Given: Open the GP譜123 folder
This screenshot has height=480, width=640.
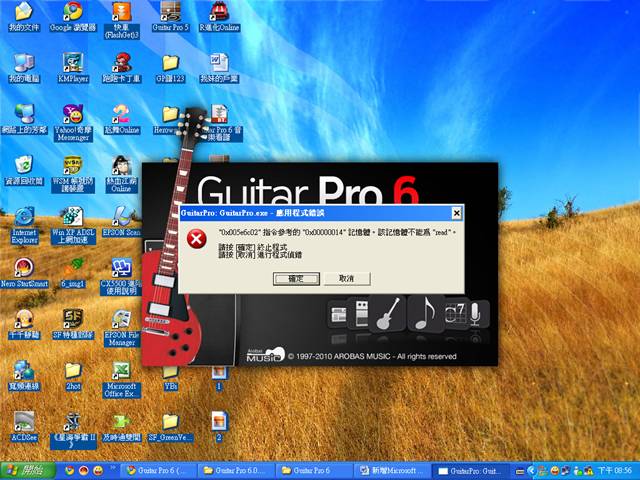Looking at the screenshot, I should click(x=171, y=69).
